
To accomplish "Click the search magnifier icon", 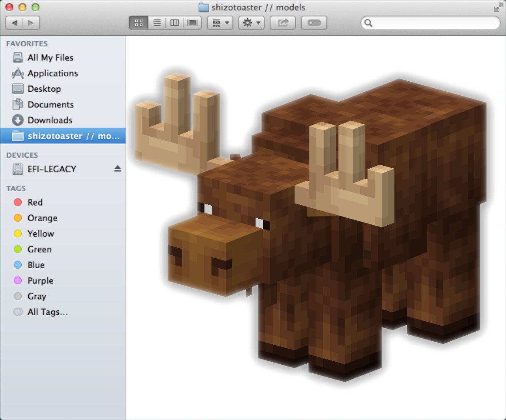I will 368,23.
